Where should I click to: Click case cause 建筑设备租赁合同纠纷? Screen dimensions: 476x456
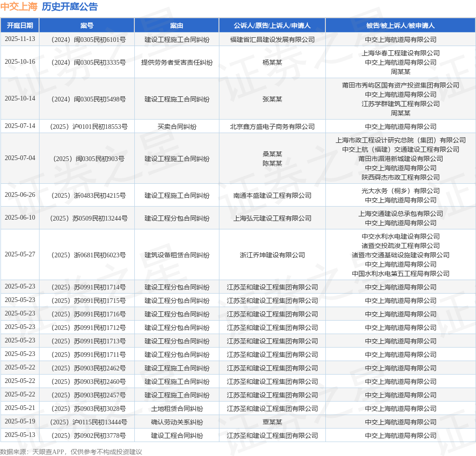point(177,255)
